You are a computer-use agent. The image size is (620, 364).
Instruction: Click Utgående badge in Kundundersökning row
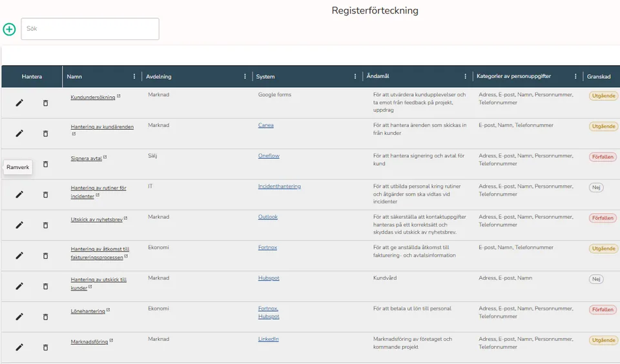point(603,96)
